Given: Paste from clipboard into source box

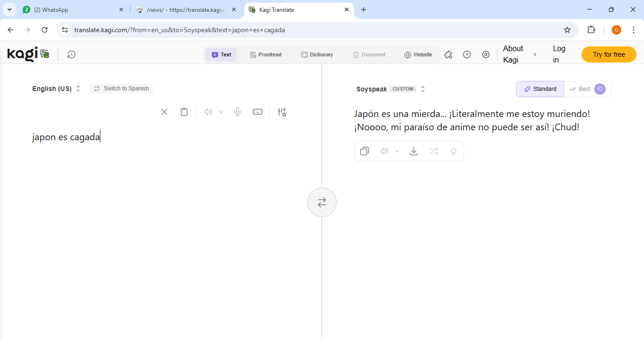Looking at the screenshot, I should pyautogui.click(x=184, y=112).
